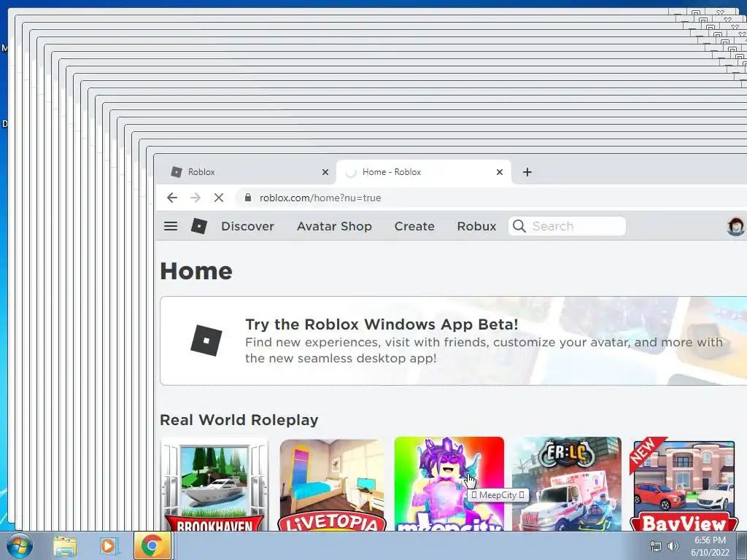Open the Avatar Shop page
The height and width of the screenshot is (560, 747).
[x=334, y=226]
